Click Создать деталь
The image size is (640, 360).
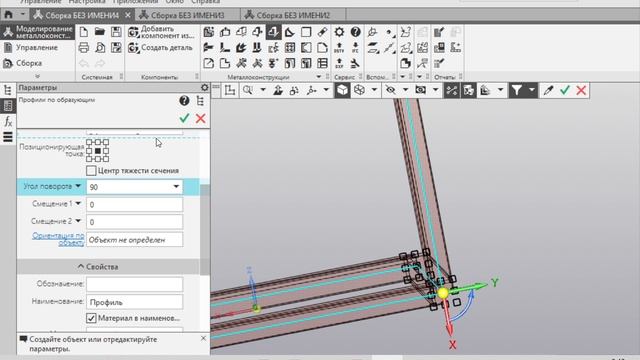(160, 48)
